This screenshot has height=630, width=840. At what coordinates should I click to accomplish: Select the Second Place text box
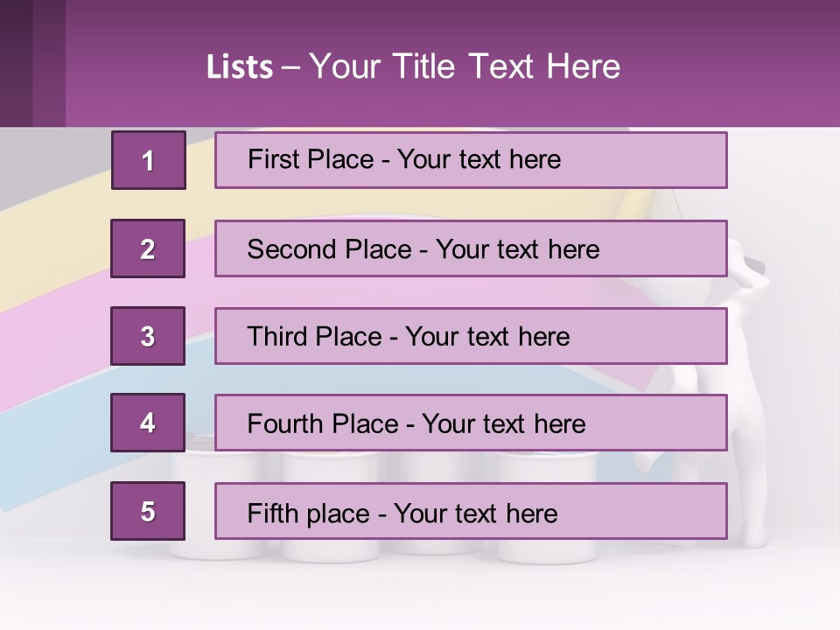471,248
